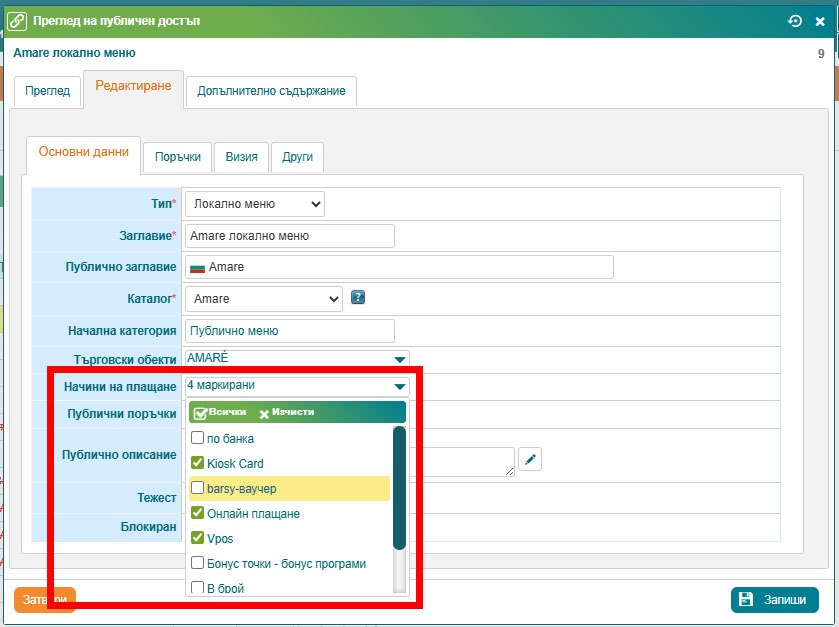Close the dialog with the X icon

click(x=820, y=21)
